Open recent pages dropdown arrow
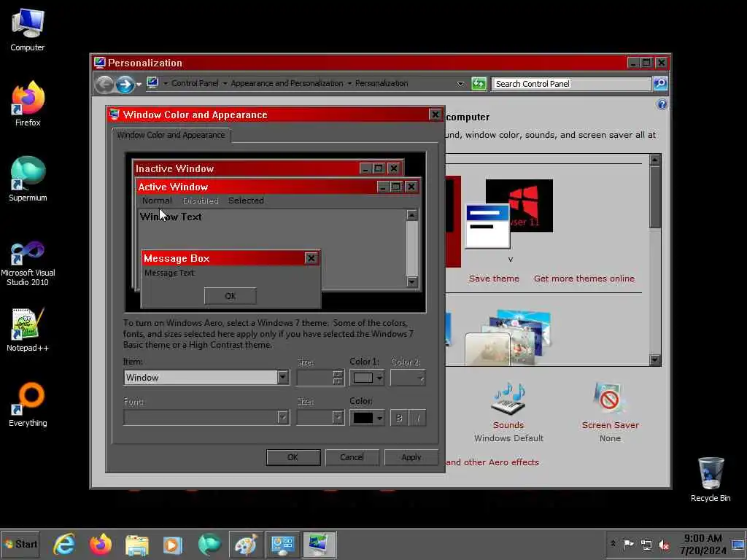Viewport: 747px width, 560px height. pos(139,85)
